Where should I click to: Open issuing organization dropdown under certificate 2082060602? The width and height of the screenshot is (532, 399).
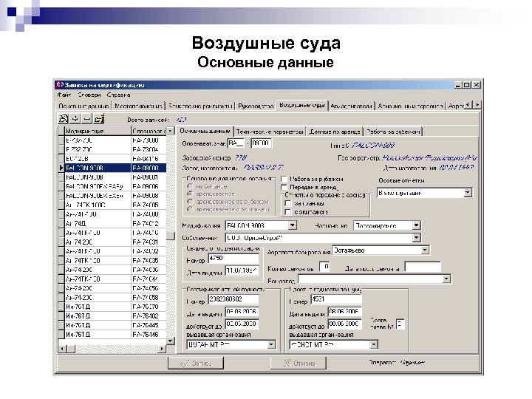(271, 345)
